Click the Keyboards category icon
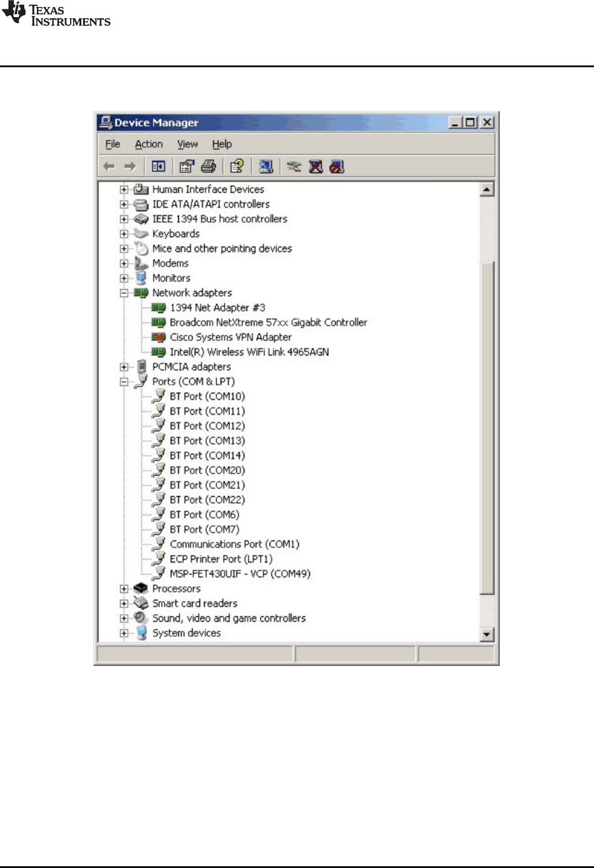 (141, 234)
